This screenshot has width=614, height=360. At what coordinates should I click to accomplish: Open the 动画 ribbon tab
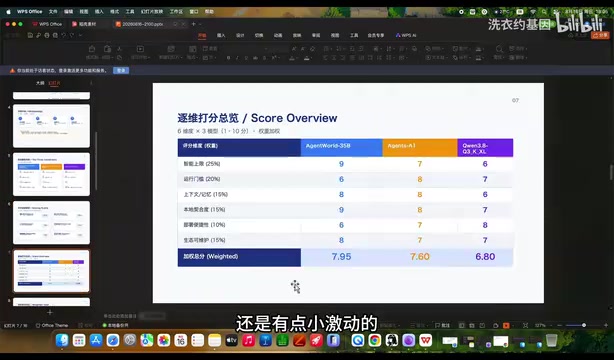pyautogui.click(x=278, y=35)
